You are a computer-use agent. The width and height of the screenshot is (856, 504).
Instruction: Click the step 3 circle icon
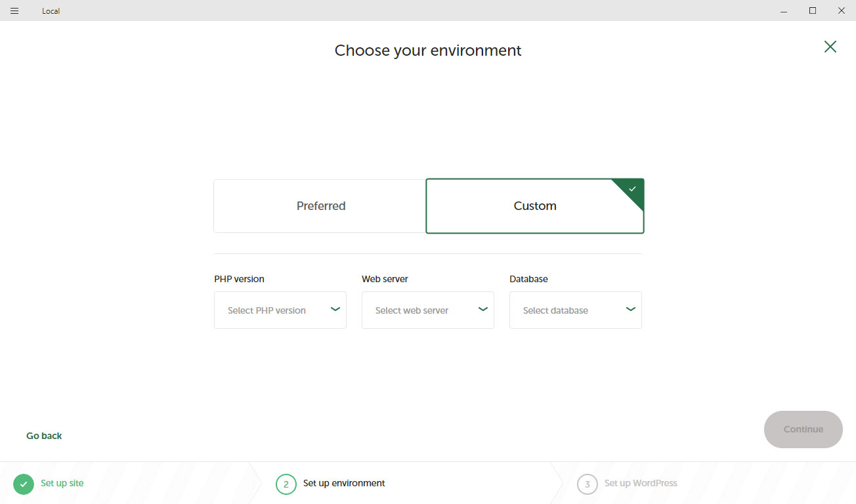tap(588, 484)
